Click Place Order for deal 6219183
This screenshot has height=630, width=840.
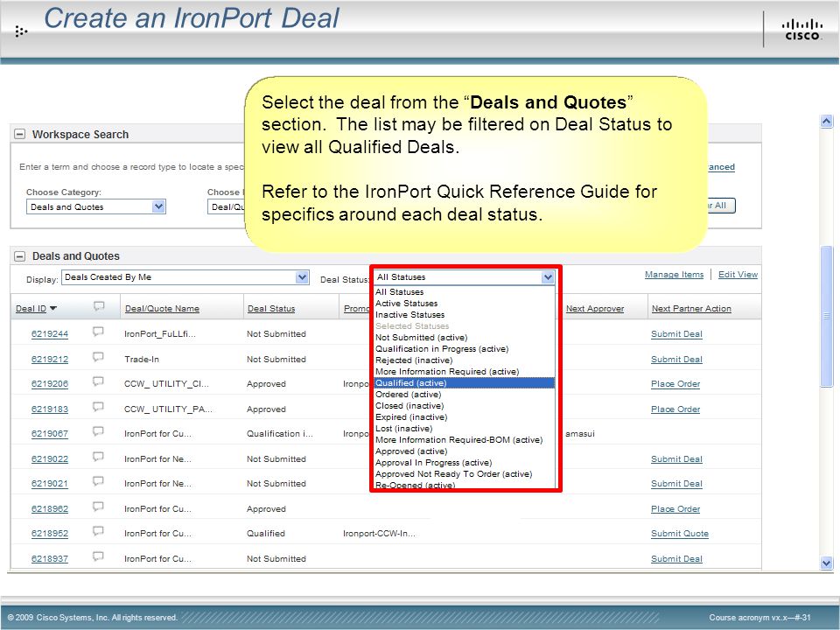point(675,409)
